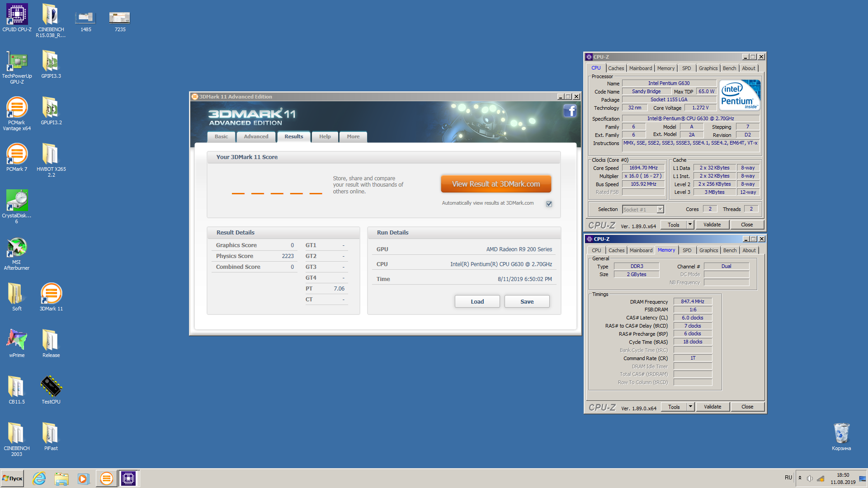Click the Physics Score value 2223
Screen dimensions: 868x488
tap(288, 256)
